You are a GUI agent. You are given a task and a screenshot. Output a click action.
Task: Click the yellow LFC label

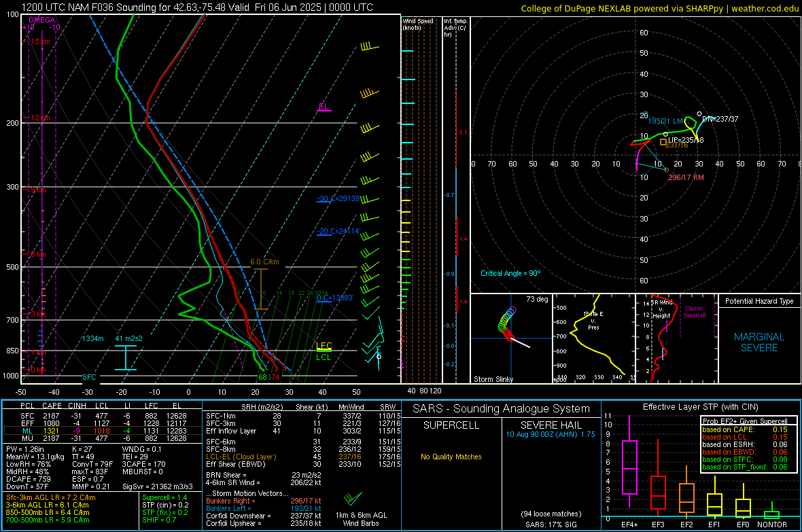[x=324, y=346]
